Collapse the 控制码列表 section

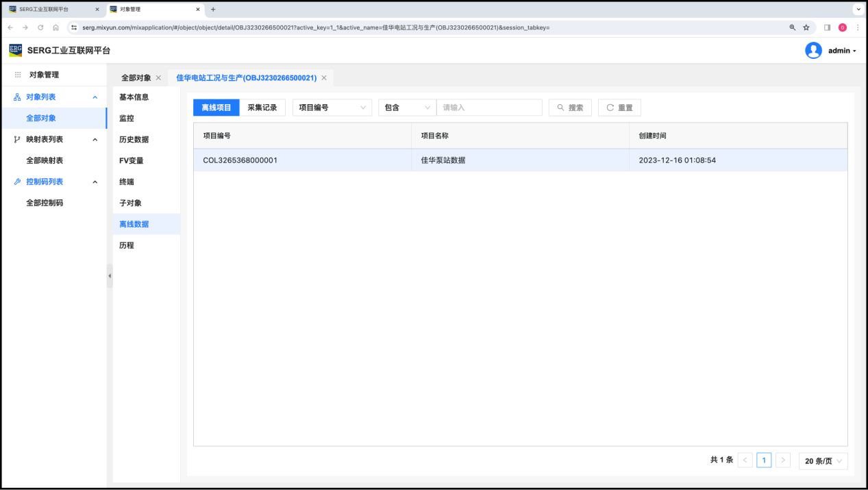[x=95, y=182]
